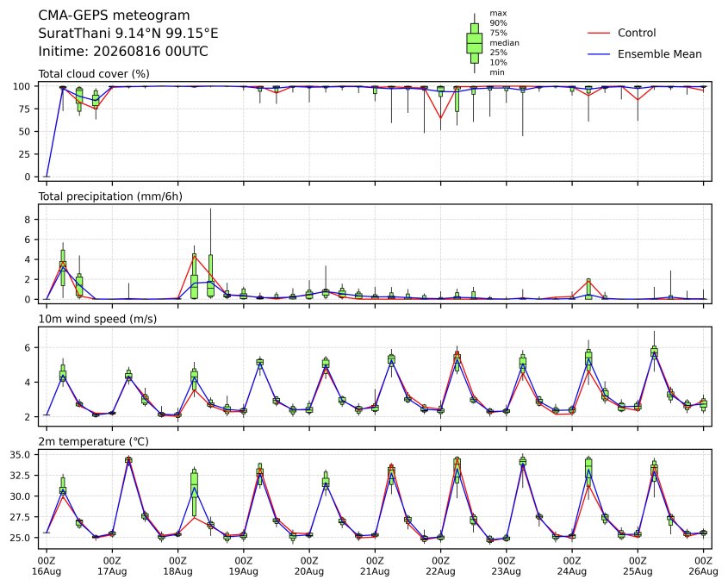Click the "max" label in the box legend

[498, 13]
